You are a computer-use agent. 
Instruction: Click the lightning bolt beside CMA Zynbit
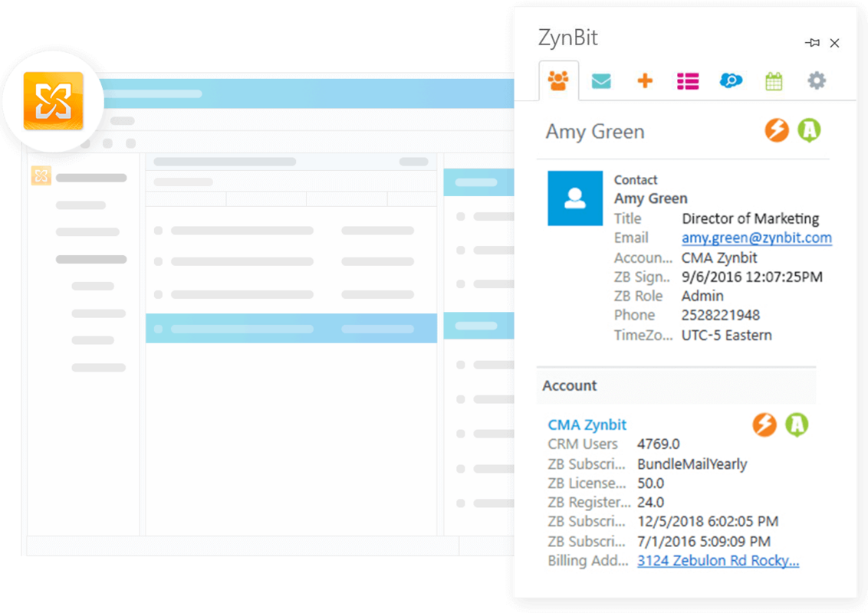764,425
